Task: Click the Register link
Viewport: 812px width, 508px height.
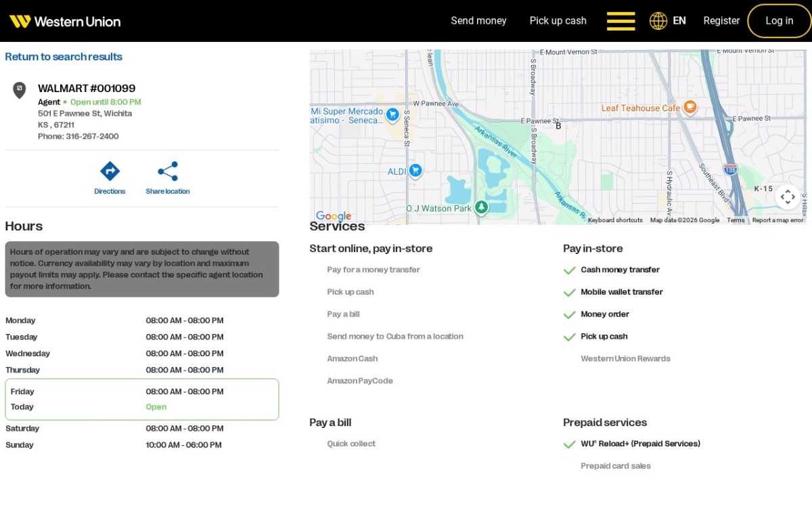Action: point(721,21)
